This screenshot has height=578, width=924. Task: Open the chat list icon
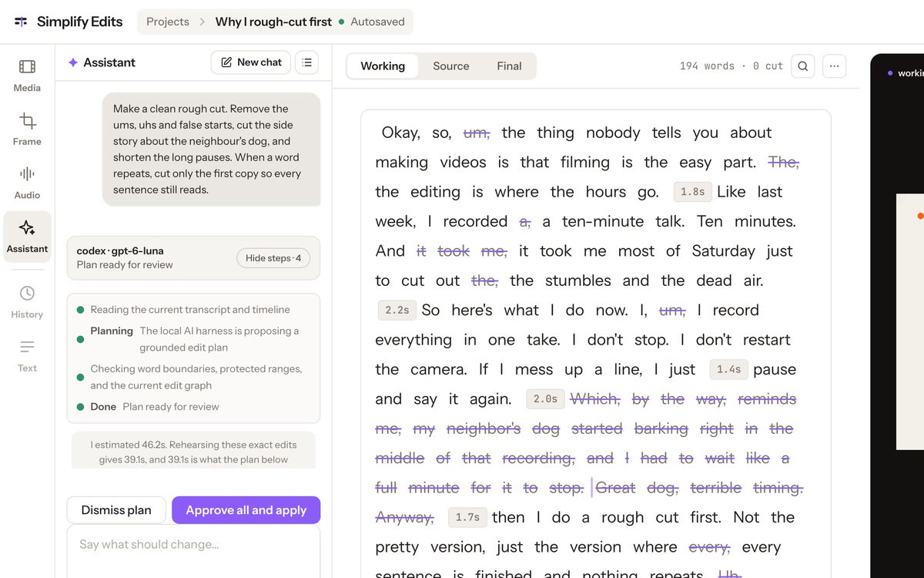click(x=307, y=62)
